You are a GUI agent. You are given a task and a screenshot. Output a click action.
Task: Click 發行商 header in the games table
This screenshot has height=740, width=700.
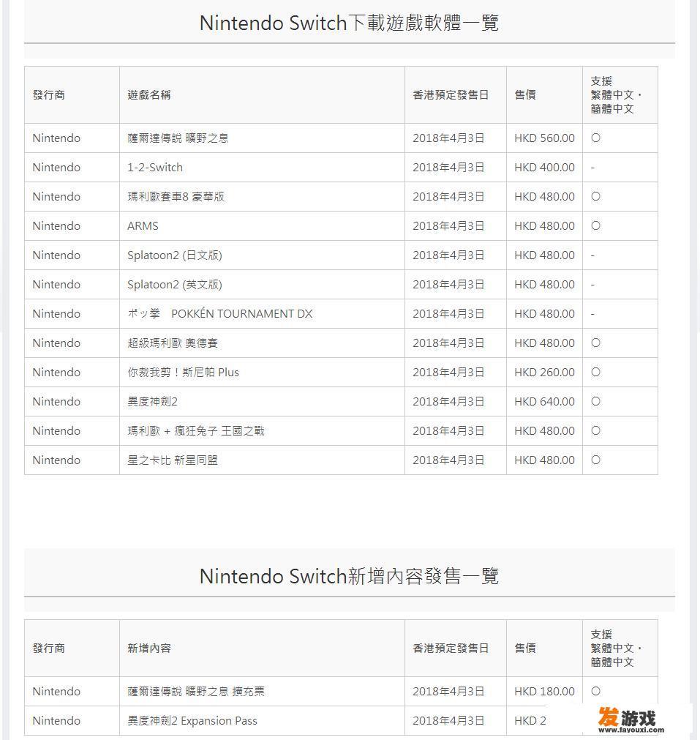coord(49,95)
